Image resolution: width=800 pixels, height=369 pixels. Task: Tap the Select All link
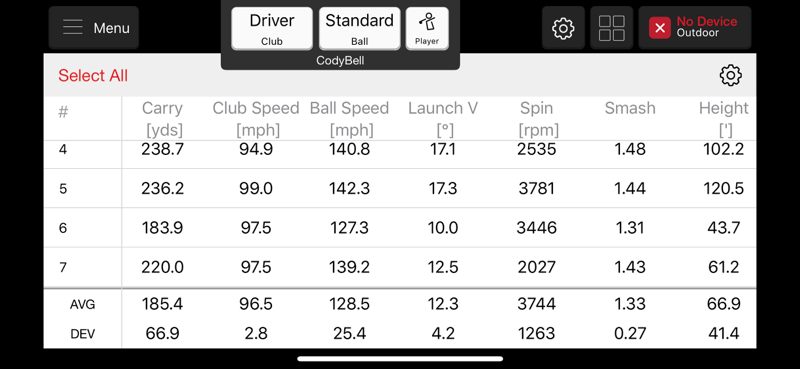coord(93,76)
